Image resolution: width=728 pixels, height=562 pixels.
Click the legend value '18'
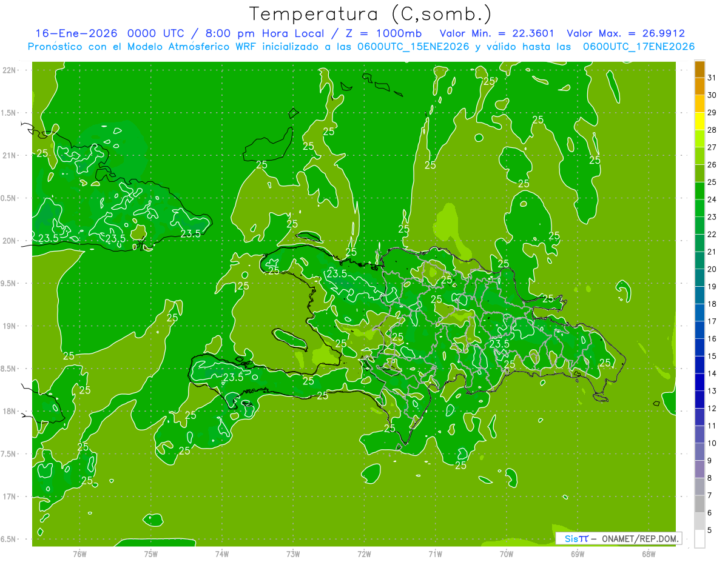coord(712,304)
